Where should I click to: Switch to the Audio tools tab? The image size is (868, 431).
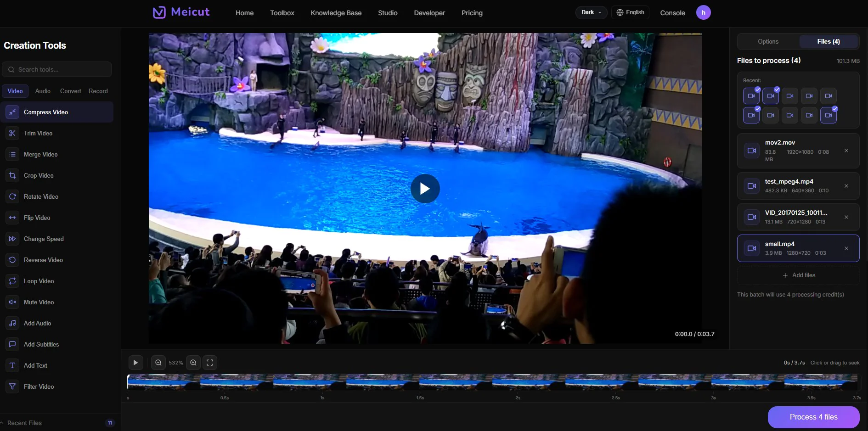(x=43, y=91)
